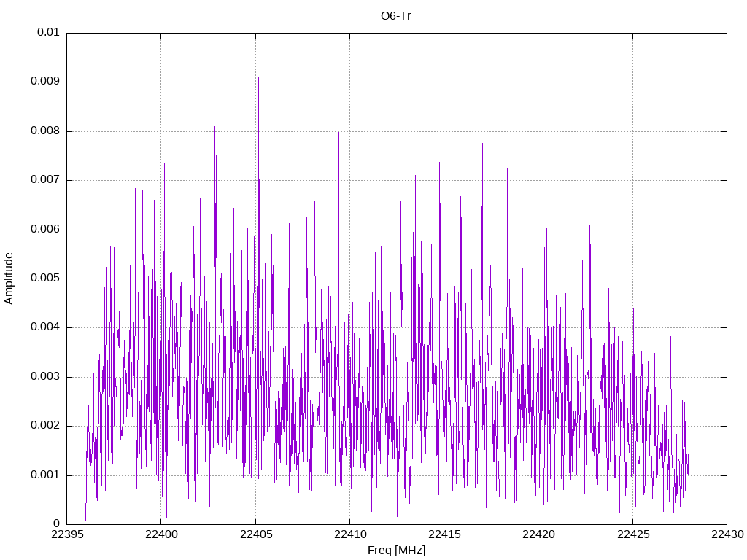Screen dimensions: 747x560
Task: Click the x-axis tick label 22400
Action: [x=161, y=534]
